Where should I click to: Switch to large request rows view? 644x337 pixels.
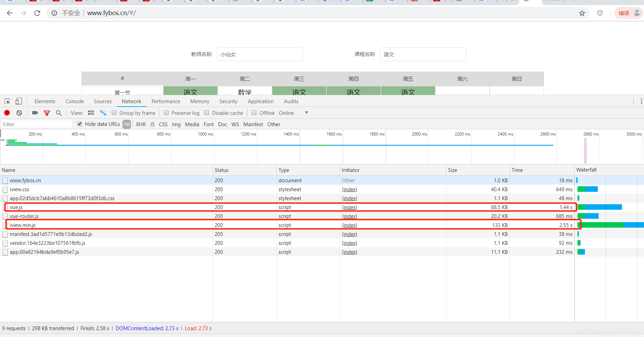click(x=91, y=113)
